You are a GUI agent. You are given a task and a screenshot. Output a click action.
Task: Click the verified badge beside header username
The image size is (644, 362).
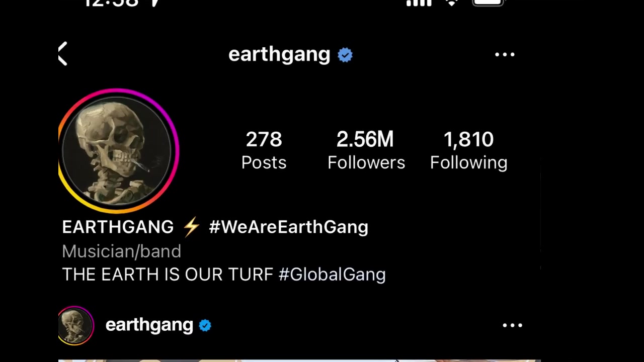(345, 55)
